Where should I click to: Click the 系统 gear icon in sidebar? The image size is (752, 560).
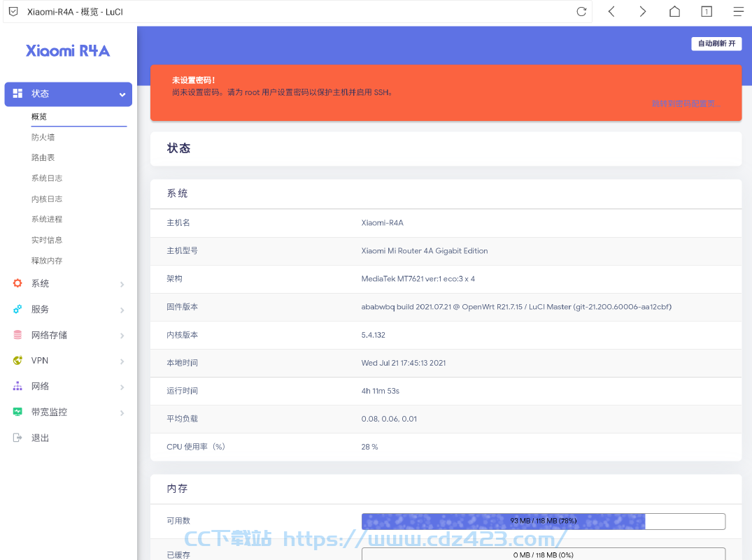coord(17,283)
